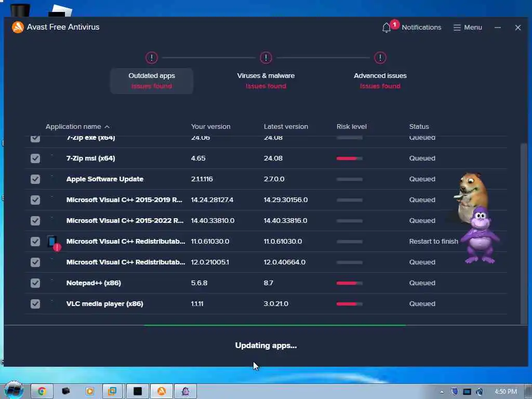Select the Outdated apps step tab
532x399 pixels.
tap(152, 81)
